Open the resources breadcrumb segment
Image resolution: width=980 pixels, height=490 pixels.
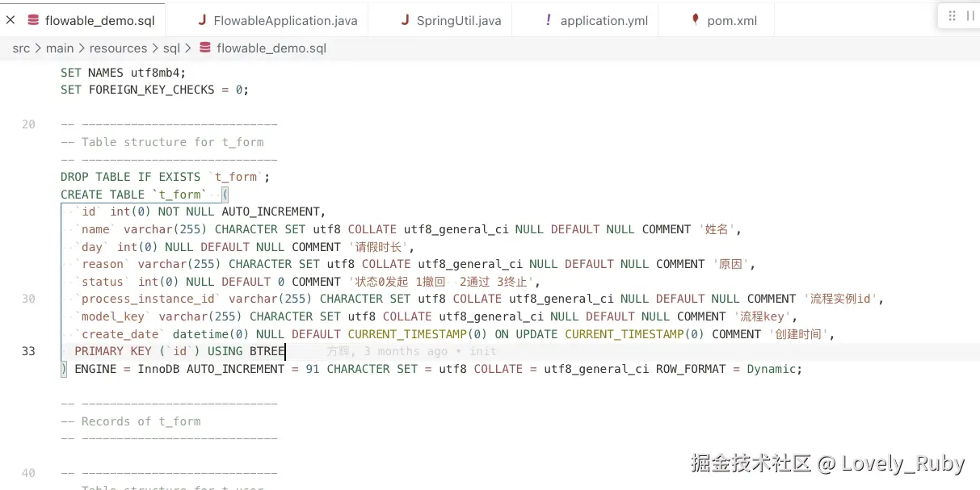click(118, 48)
